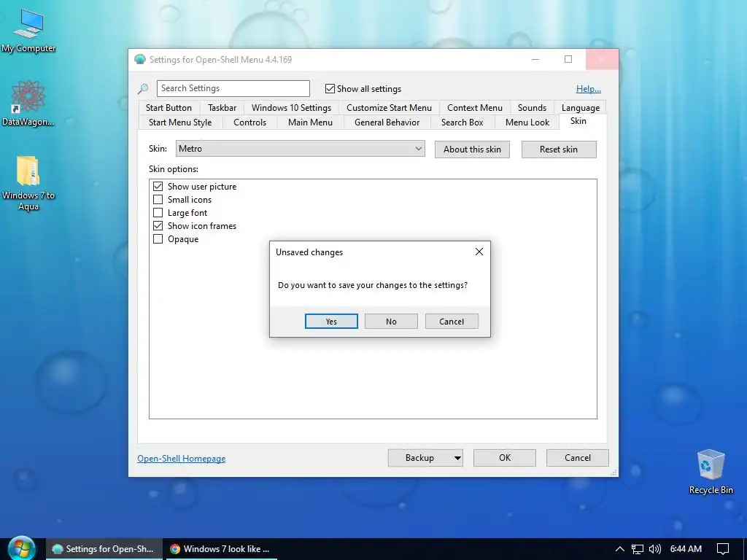This screenshot has height=560, width=747.
Task: Open the Sounds tab
Action: [532, 108]
